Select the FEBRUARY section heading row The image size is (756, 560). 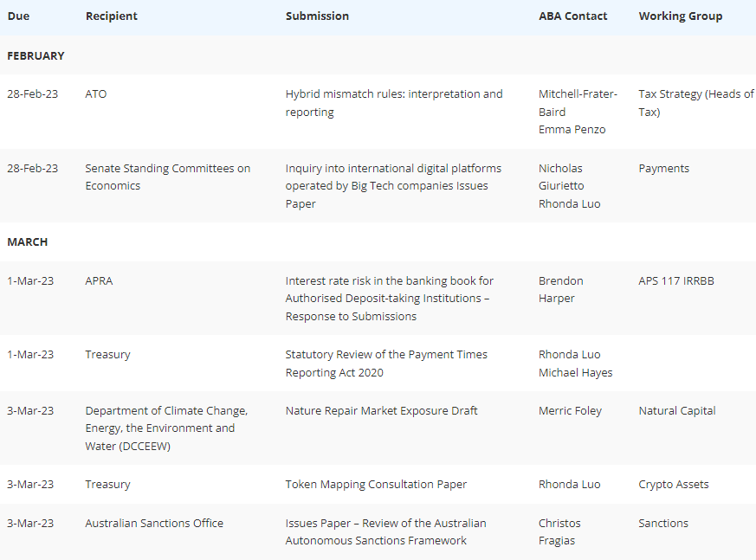[x=378, y=55]
